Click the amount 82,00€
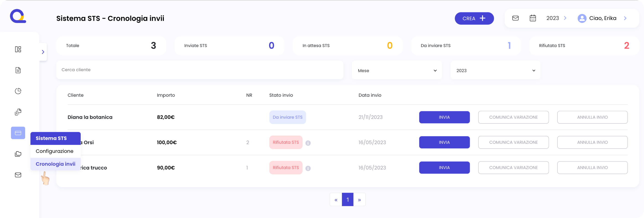The height and width of the screenshot is (218, 644). (x=166, y=117)
